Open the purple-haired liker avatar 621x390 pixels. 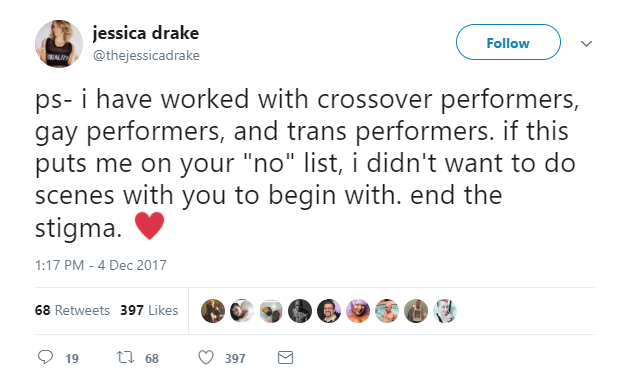click(358, 311)
